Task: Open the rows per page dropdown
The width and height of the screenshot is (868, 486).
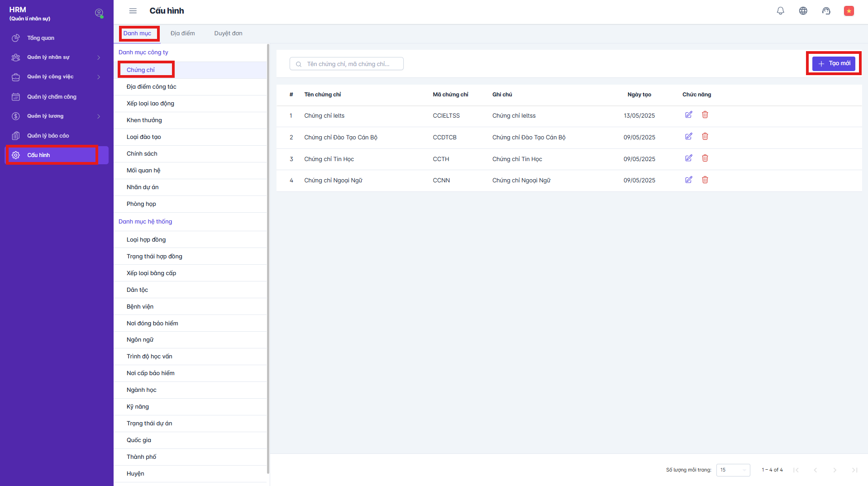Action: [x=733, y=470]
